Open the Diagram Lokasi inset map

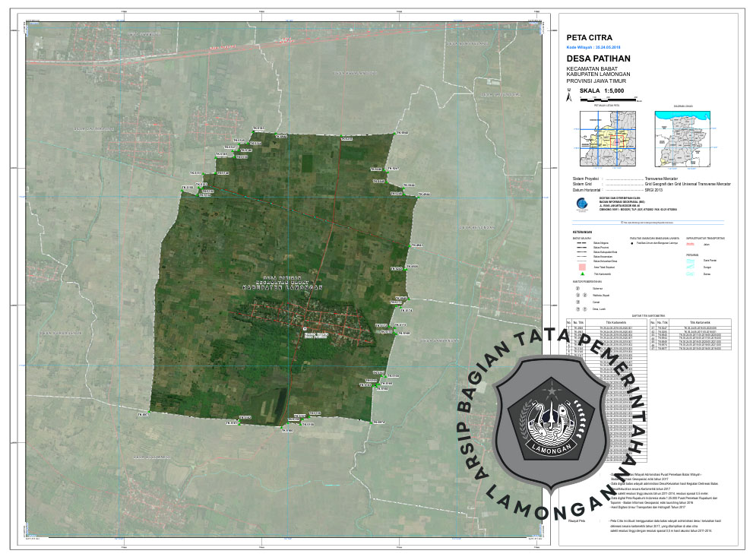pos(683,138)
